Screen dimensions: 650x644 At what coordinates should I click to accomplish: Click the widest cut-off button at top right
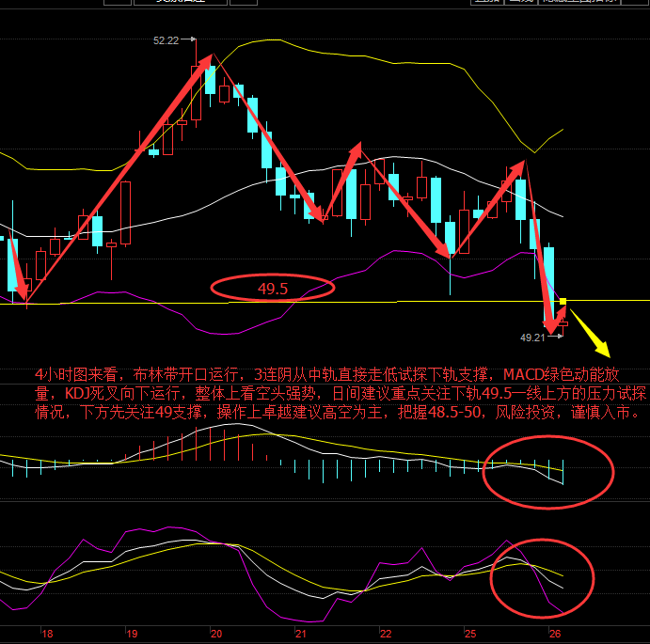(x=579, y=3)
